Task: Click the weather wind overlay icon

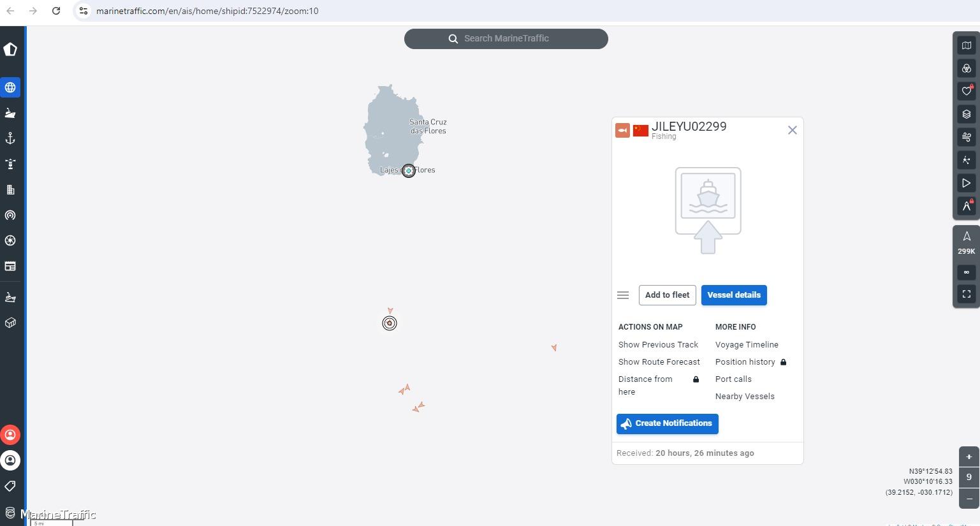Action: (x=966, y=137)
